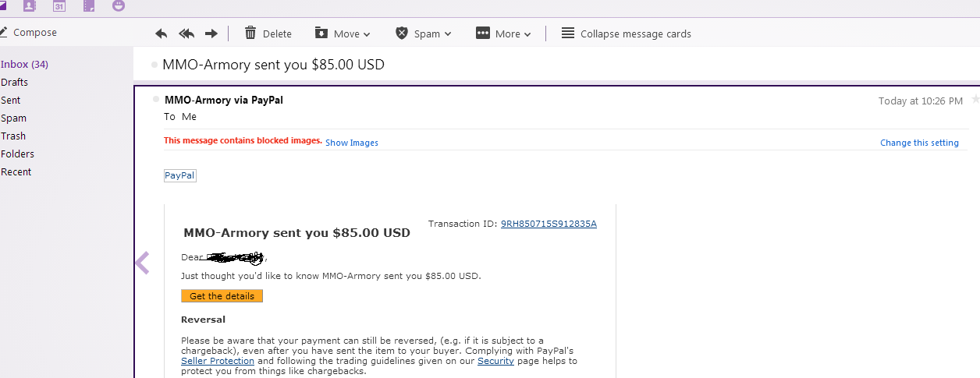This screenshot has width=980, height=378.
Task: Expand the Spam dropdown in toolbar
Action: 424,34
